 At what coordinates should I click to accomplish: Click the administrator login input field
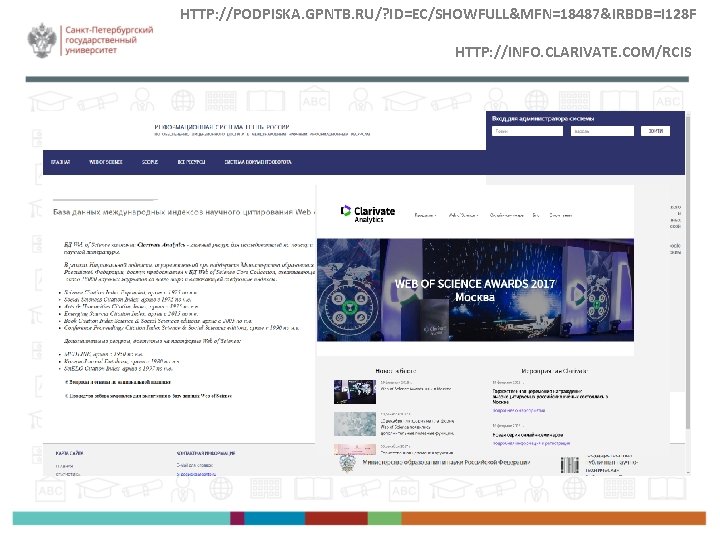(x=527, y=131)
